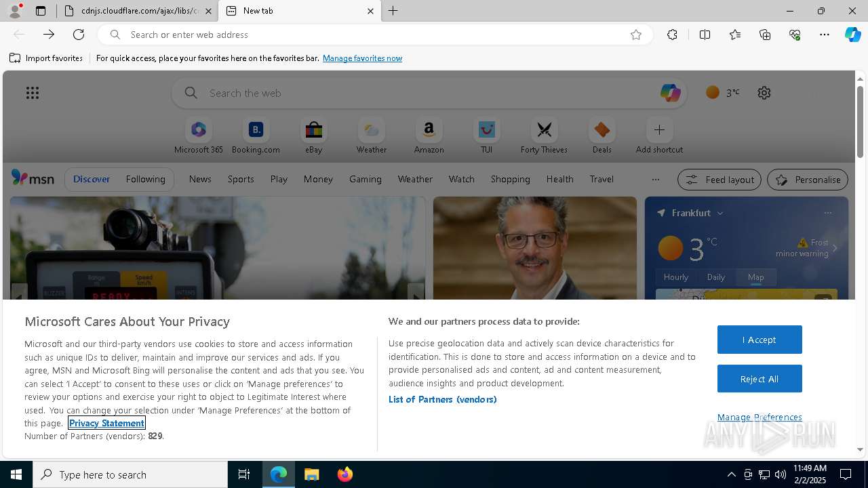Open Deals shortcut
Viewport: 868px width, 488px height.
pos(601,136)
